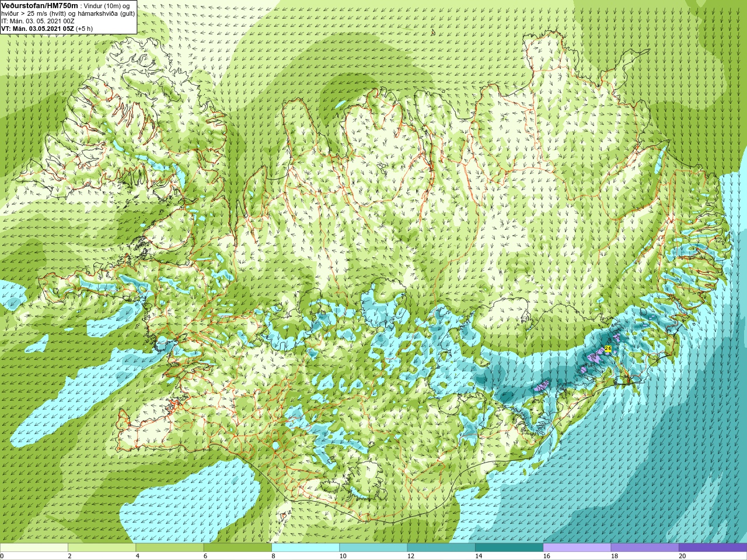Screen dimensions: 747x560
Task: Select the 8–10 m/s pale cyan swatch
Action: [305, 548]
